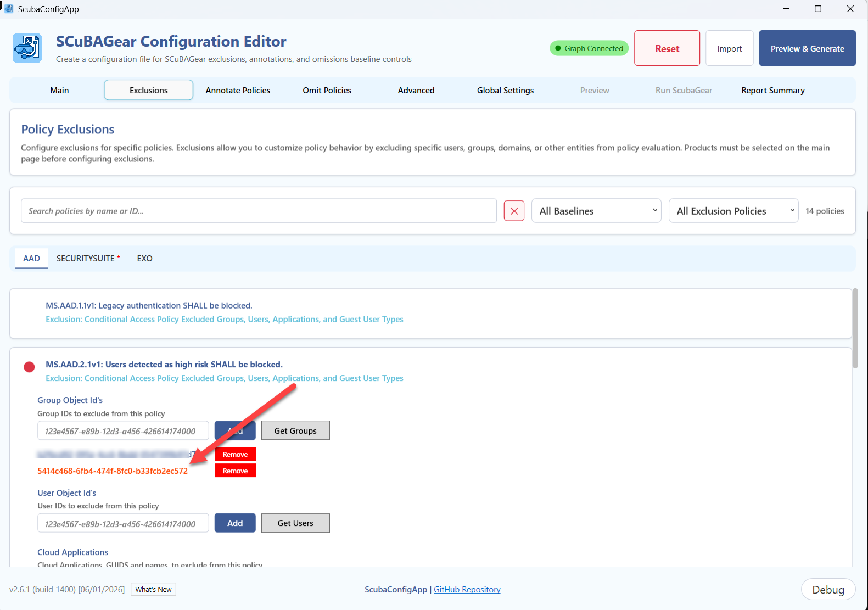Open the Annotate Policies tab
Image resolution: width=868 pixels, height=610 pixels.
pos(238,91)
